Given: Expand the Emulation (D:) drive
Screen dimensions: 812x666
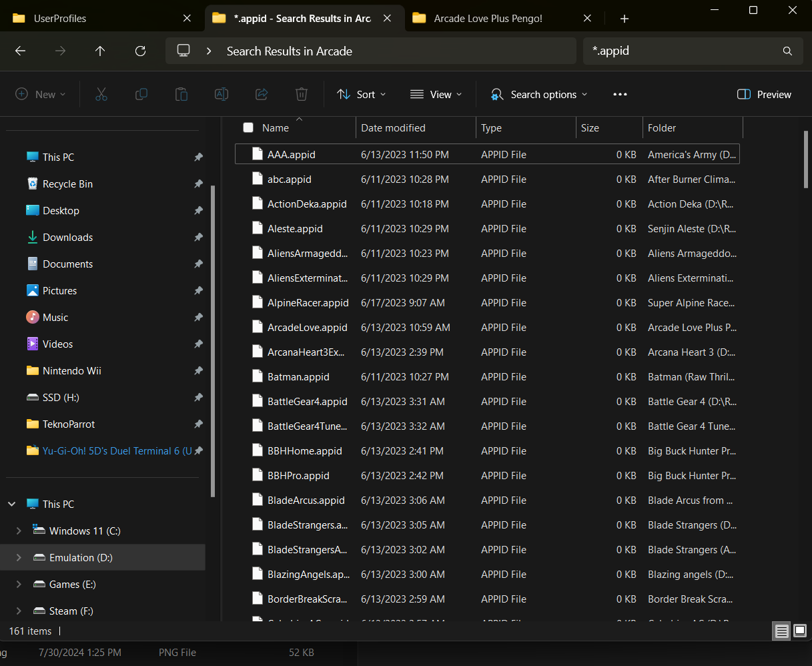Looking at the screenshot, I should coord(19,557).
